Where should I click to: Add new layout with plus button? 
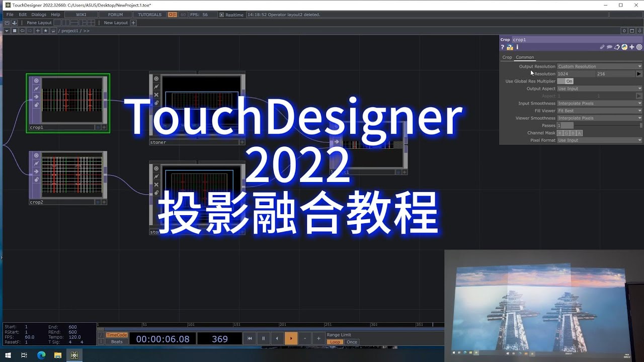tap(133, 23)
